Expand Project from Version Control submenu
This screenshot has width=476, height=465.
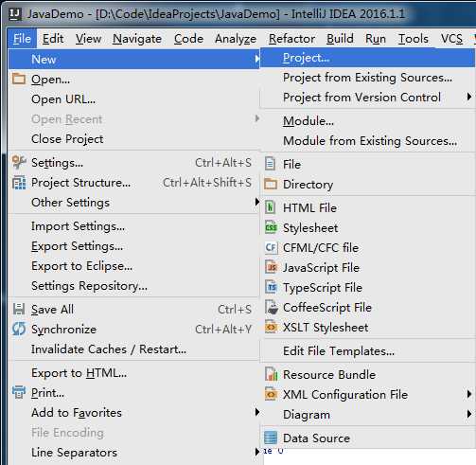469,97
